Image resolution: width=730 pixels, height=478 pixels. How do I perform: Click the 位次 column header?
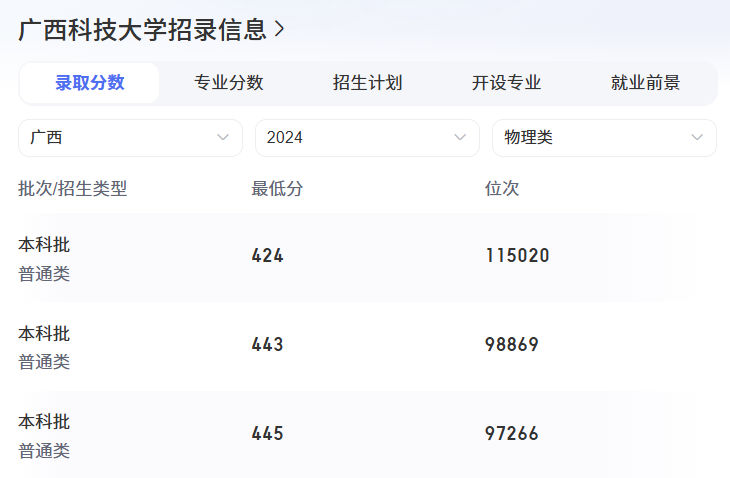502,188
